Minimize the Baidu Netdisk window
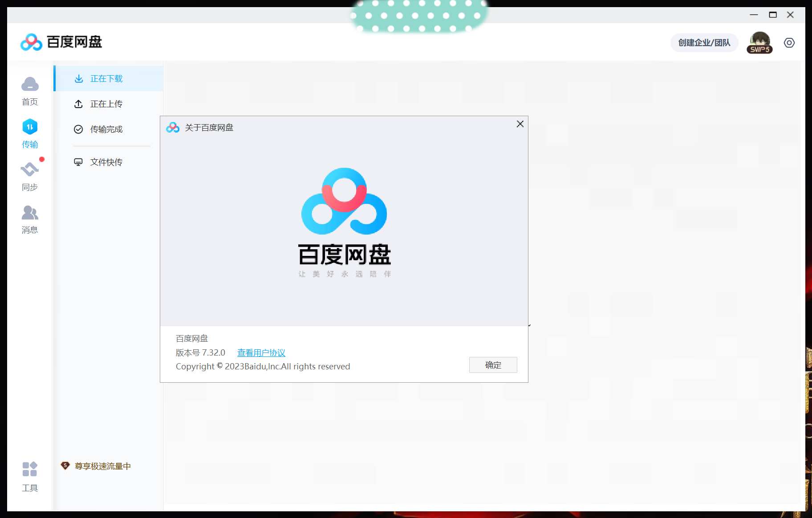The height and width of the screenshot is (518, 812). coord(754,15)
